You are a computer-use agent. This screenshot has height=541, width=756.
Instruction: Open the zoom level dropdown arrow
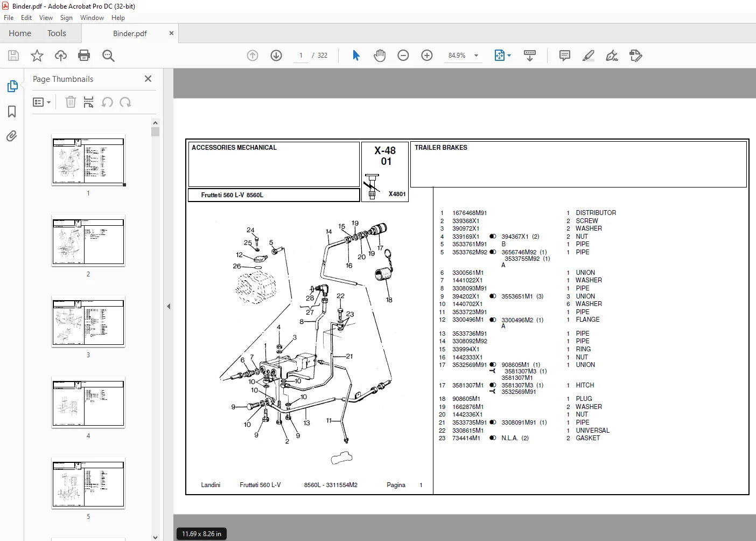(476, 56)
